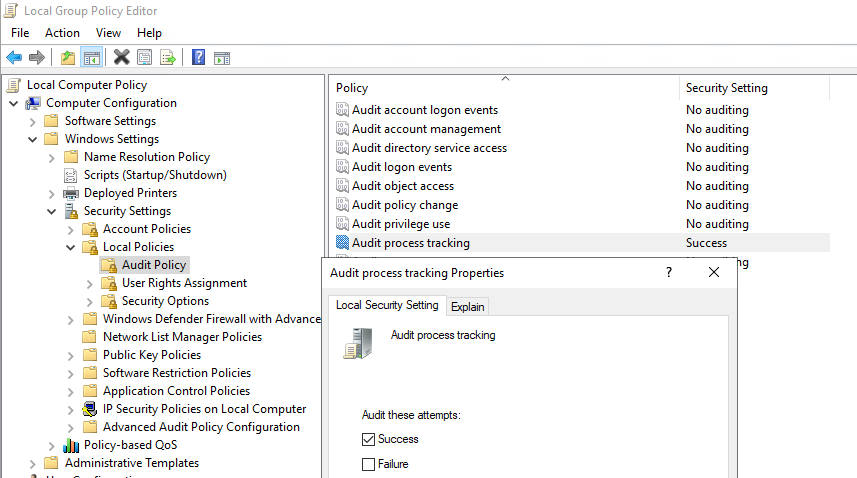Toggle Show/Hide Console Tree icon

[91, 57]
